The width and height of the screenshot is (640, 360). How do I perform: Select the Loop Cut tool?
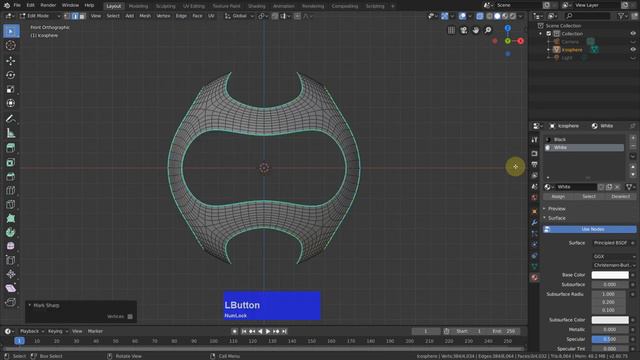(11, 190)
